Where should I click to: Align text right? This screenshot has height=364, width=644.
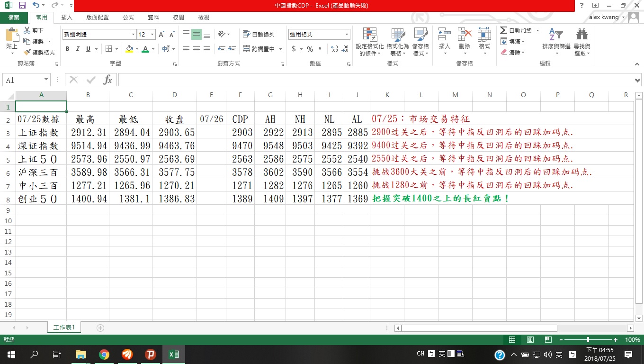coord(207,49)
